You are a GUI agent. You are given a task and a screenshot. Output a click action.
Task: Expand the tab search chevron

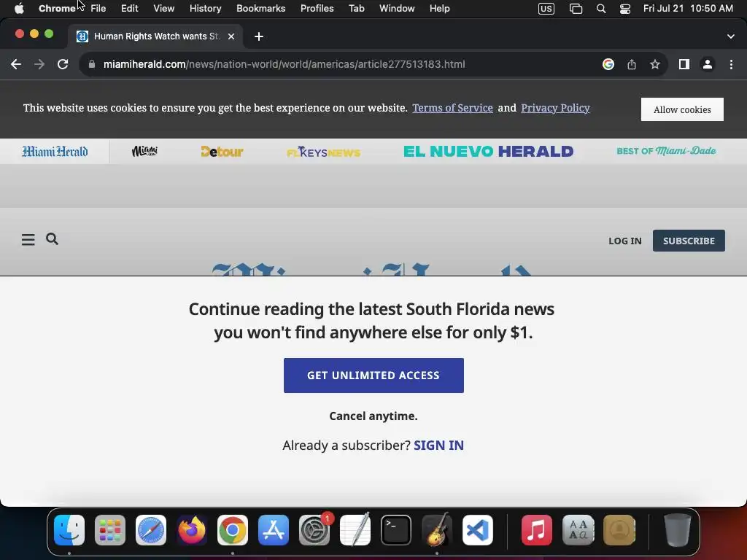click(731, 36)
